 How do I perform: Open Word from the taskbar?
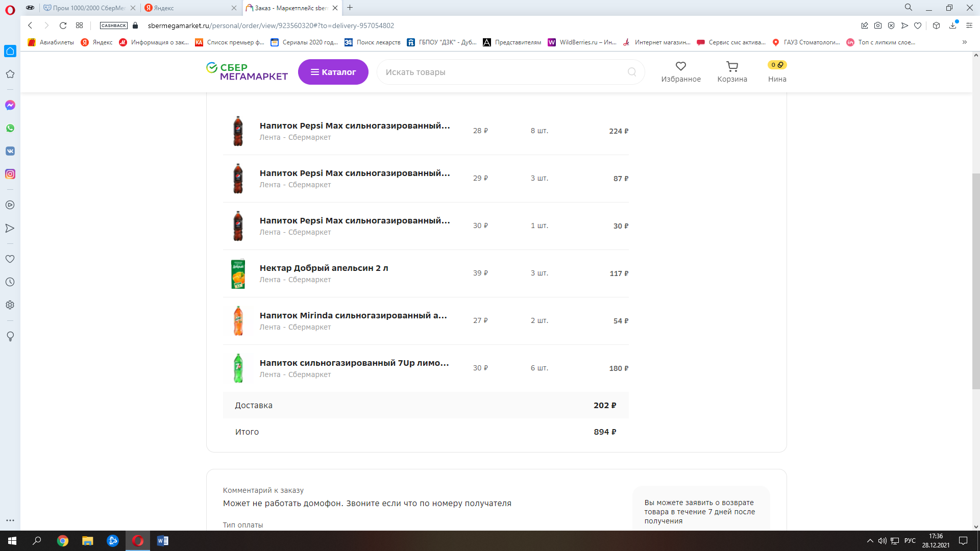(x=163, y=541)
